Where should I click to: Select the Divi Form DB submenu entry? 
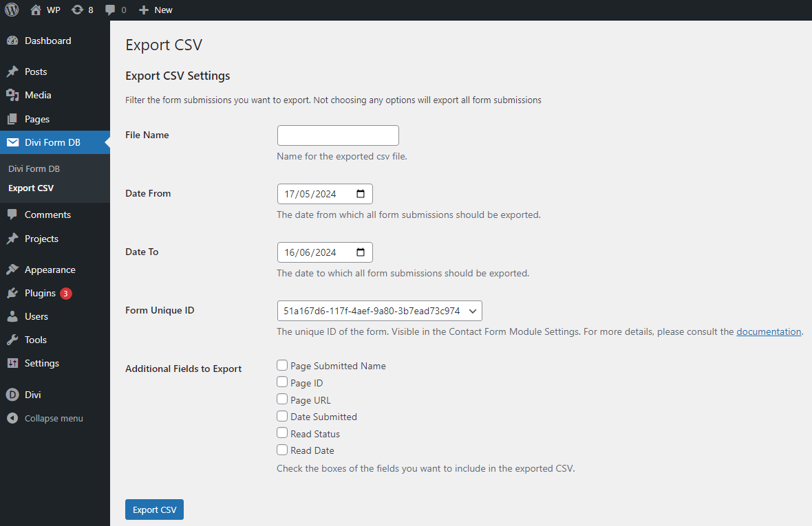point(34,168)
